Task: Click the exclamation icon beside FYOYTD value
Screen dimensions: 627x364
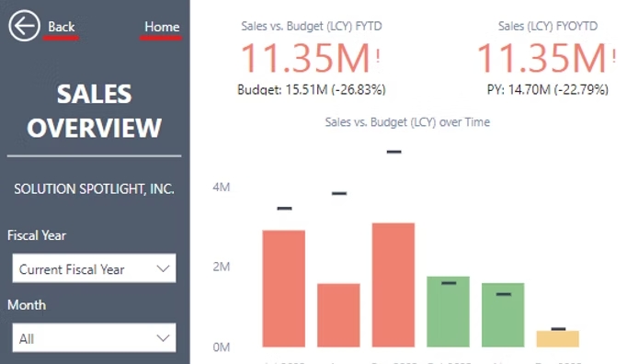Action: point(614,55)
